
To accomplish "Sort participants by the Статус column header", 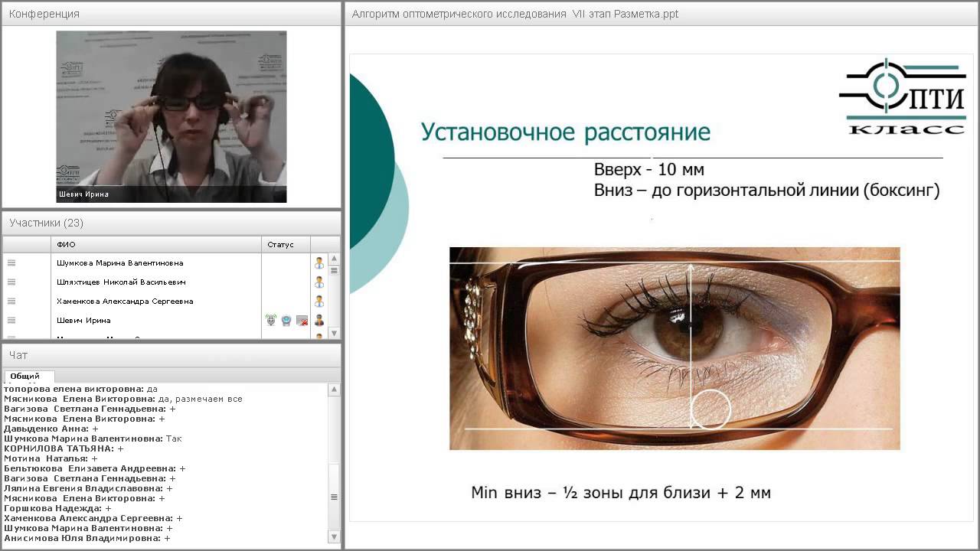I will (286, 245).
